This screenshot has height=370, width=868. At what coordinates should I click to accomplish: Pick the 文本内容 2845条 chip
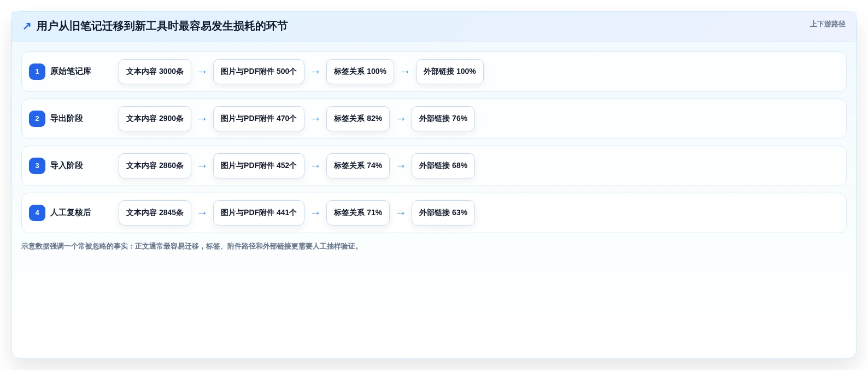(155, 213)
